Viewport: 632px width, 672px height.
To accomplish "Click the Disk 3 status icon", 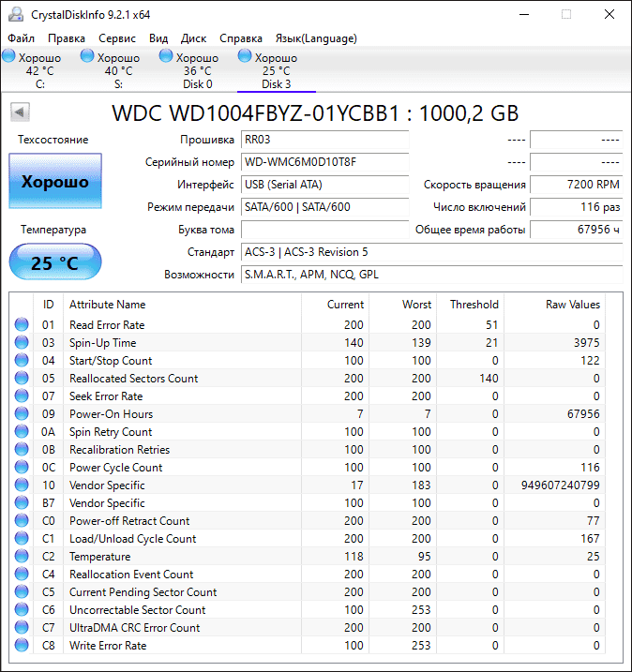I will coord(245,57).
